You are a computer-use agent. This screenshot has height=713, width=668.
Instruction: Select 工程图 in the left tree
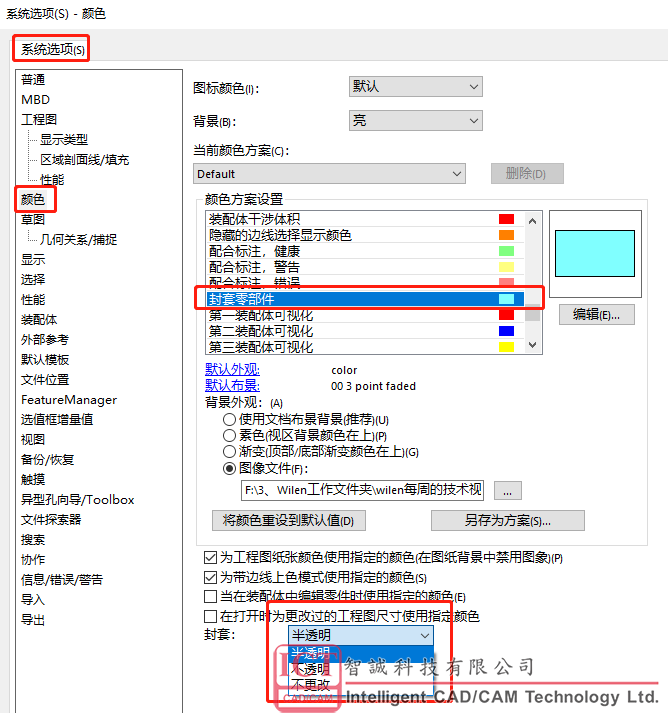tap(39, 120)
